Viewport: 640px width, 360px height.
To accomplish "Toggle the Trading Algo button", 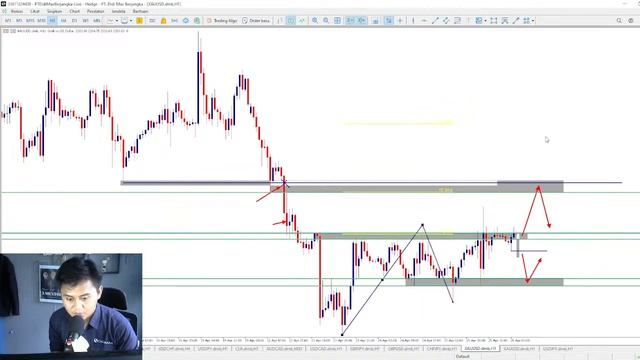I will tap(222, 20).
